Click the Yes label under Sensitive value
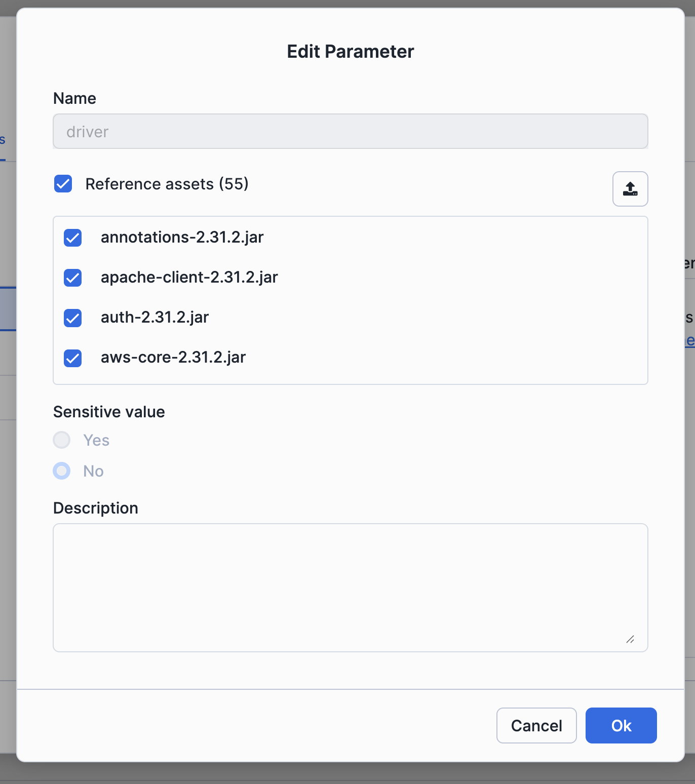 96,441
